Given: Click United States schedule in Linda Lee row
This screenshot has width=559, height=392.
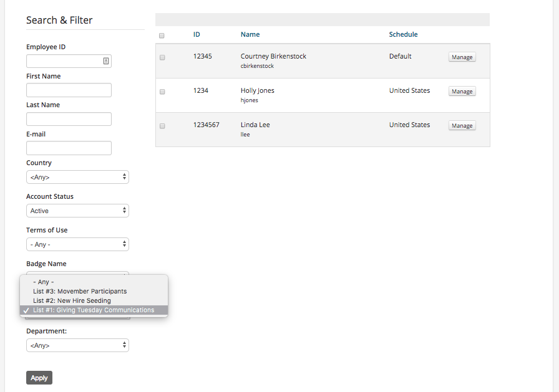Looking at the screenshot, I should 410,125.
